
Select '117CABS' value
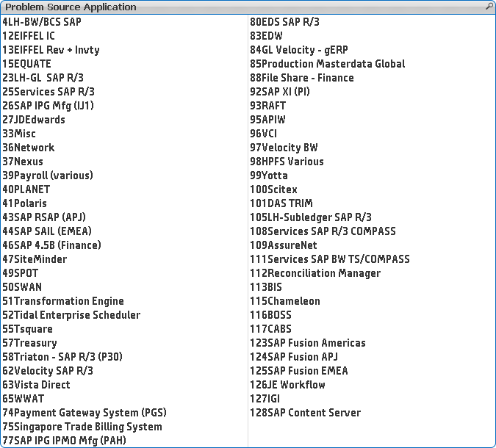372,329
